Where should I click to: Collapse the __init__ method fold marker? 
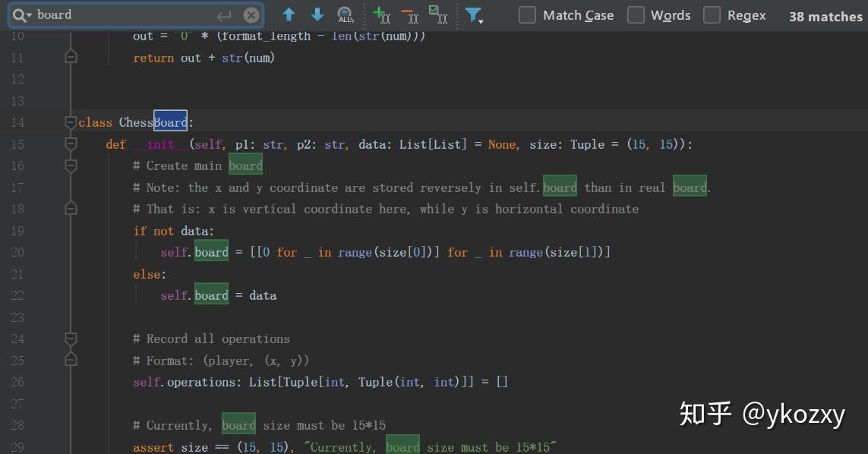coord(71,144)
